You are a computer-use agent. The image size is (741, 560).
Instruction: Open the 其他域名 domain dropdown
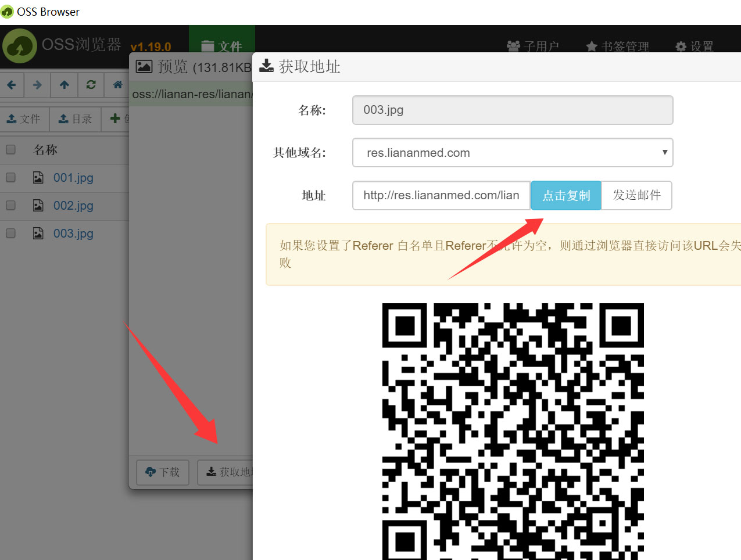pos(512,153)
